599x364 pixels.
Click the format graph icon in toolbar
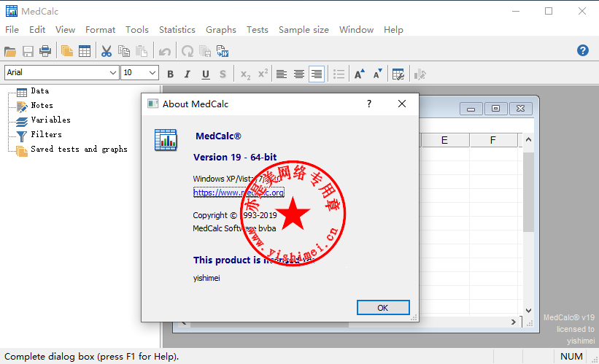pos(420,74)
